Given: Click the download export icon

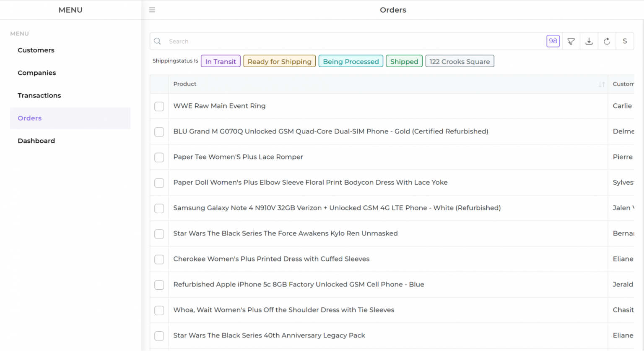Looking at the screenshot, I should click(589, 41).
